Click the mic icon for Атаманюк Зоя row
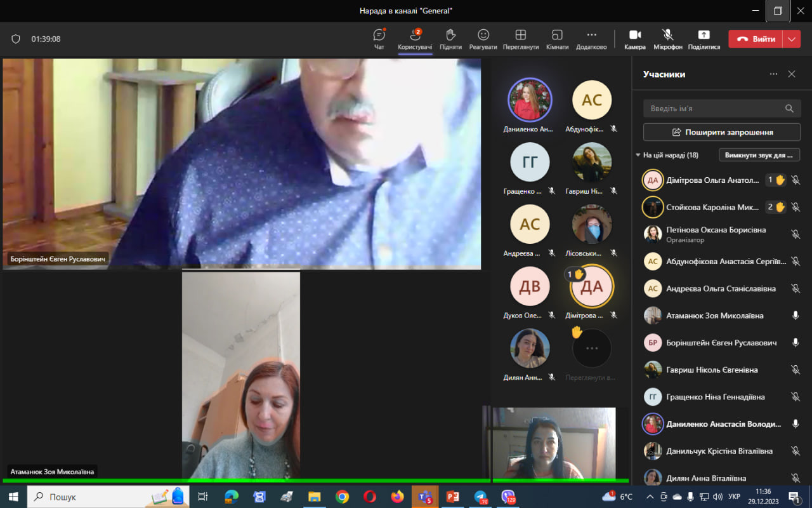The height and width of the screenshot is (508, 812). coord(796,316)
